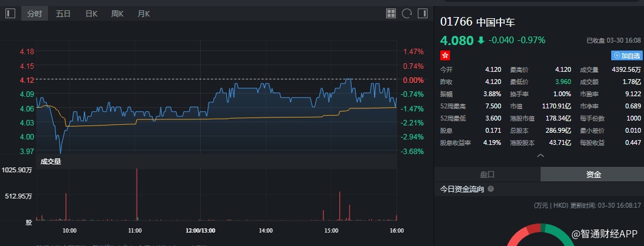Viewport: 644px width, 246px height.
Task: Refresh the chart data
Action: point(407,13)
